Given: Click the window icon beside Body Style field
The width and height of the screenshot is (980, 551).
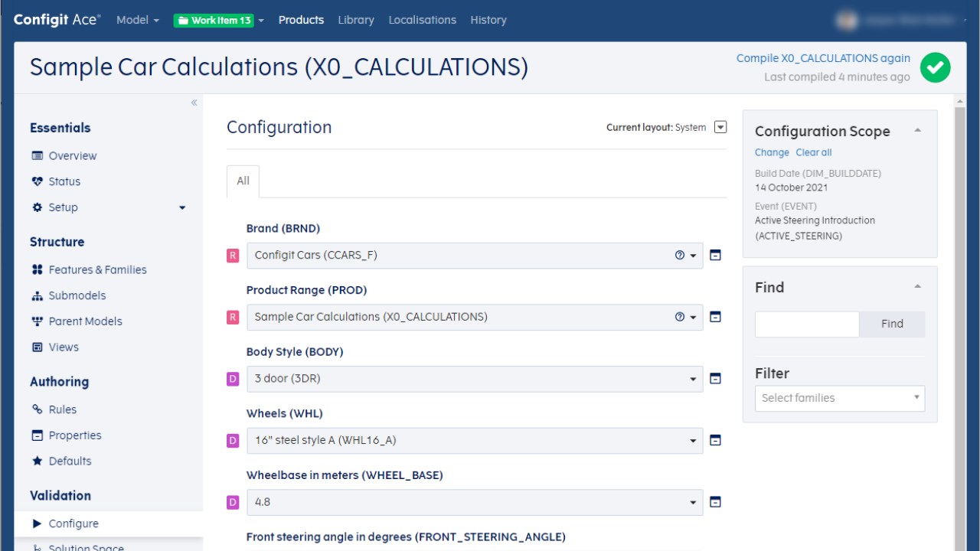Looking at the screenshot, I should tap(715, 379).
